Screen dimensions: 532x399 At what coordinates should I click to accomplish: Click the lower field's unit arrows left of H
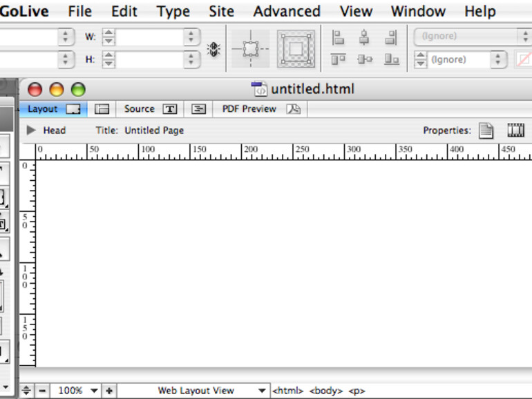pyautogui.click(x=66, y=59)
